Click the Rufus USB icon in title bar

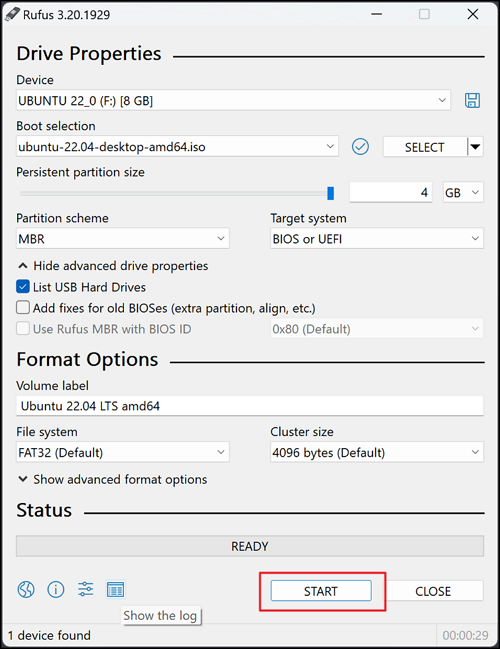[x=12, y=14]
